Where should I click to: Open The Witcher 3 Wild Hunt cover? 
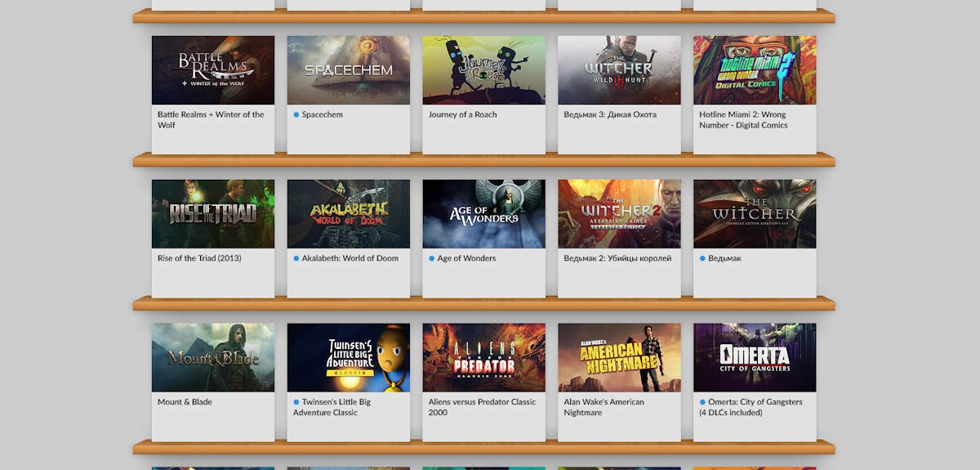620,70
